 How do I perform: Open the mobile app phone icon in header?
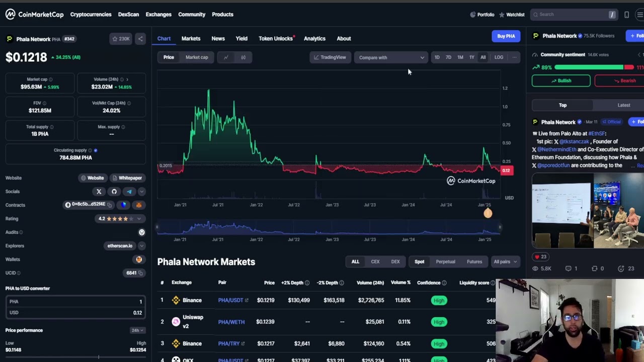point(626,15)
